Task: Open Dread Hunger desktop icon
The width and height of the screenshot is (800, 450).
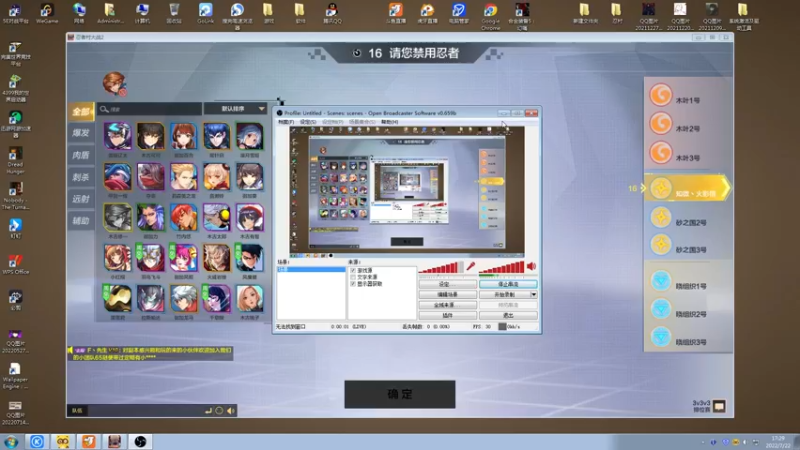Action: tap(15, 160)
